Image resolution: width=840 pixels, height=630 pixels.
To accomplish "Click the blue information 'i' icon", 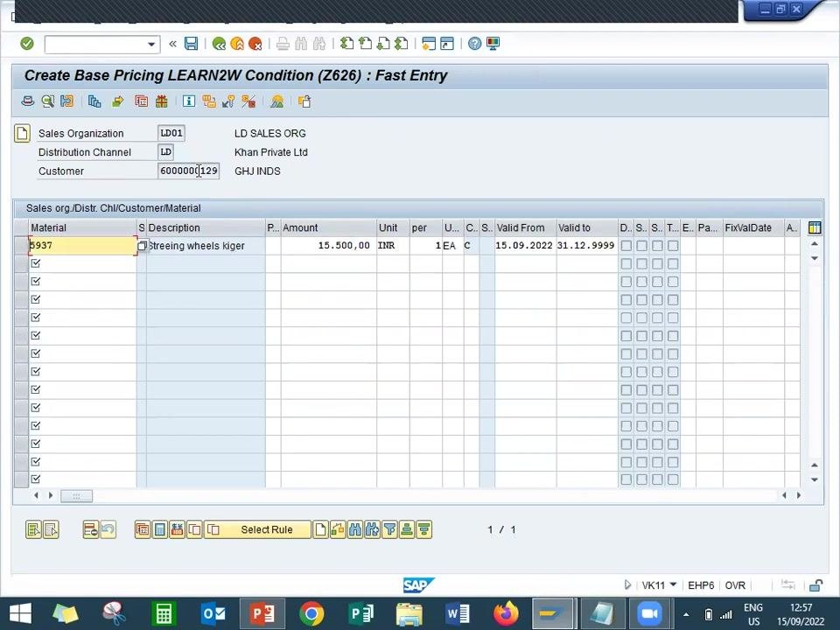I will [189, 101].
